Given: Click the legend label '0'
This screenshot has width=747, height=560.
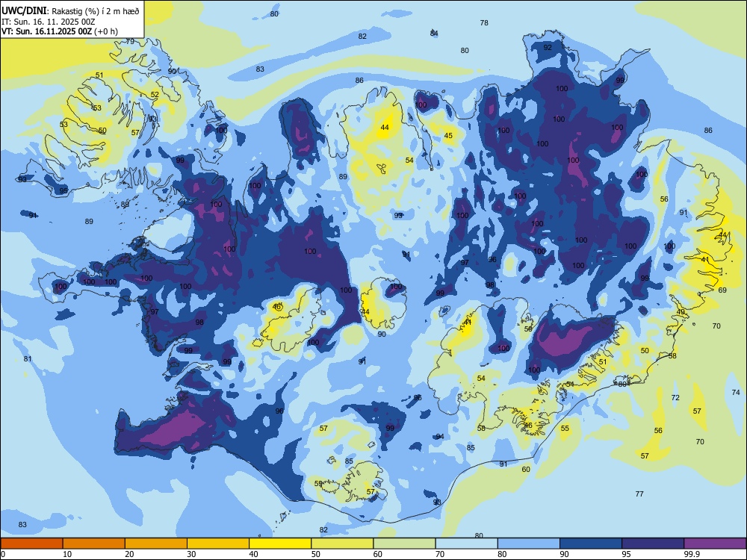Looking at the screenshot, I should pyautogui.click(x=3, y=554).
